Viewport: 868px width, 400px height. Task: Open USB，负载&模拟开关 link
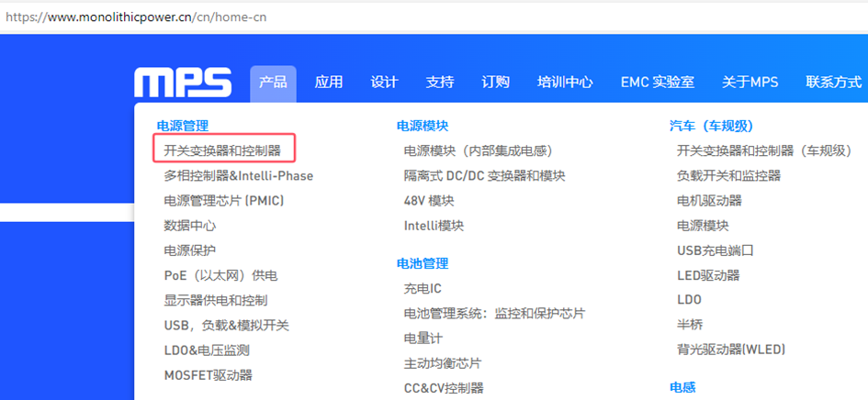click(226, 326)
